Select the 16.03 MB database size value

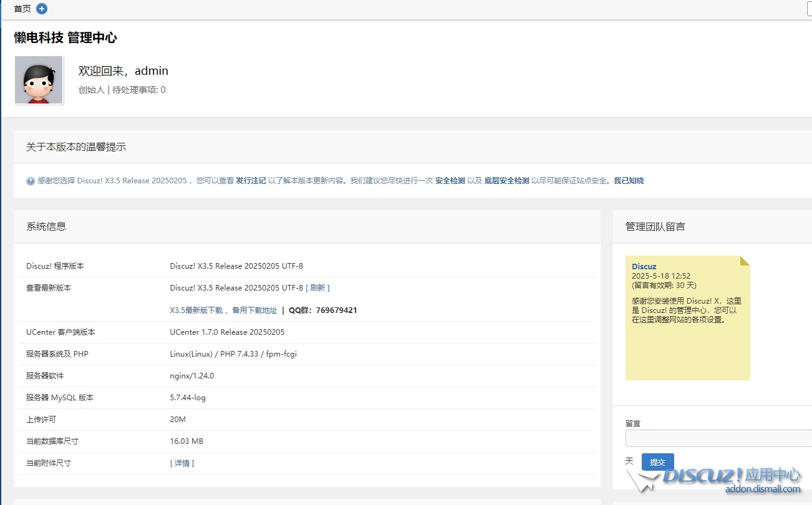click(x=186, y=441)
